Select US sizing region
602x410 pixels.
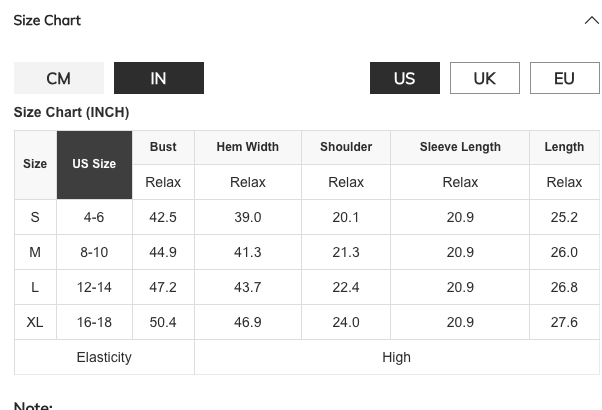pyautogui.click(x=405, y=78)
